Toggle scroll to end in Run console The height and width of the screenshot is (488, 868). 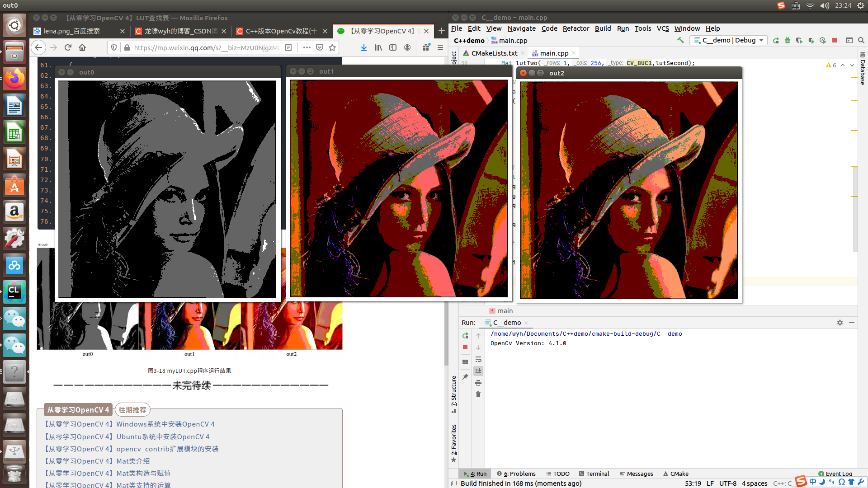pos(478,371)
